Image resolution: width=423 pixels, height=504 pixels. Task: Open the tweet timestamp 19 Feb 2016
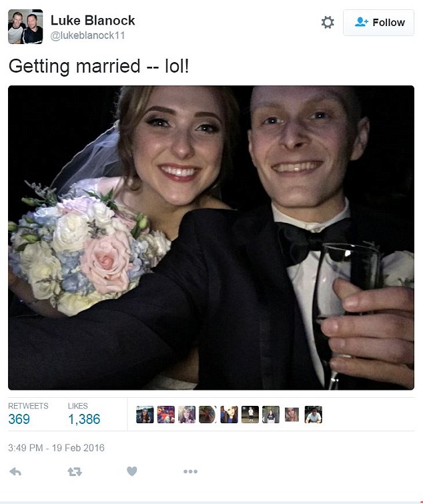click(x=56, y=448)
